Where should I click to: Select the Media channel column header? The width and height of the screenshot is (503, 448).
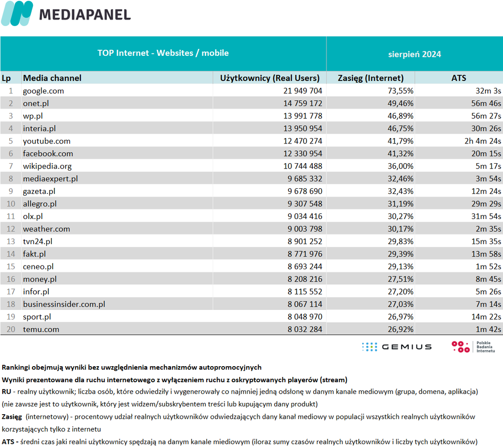click(52, 78)
